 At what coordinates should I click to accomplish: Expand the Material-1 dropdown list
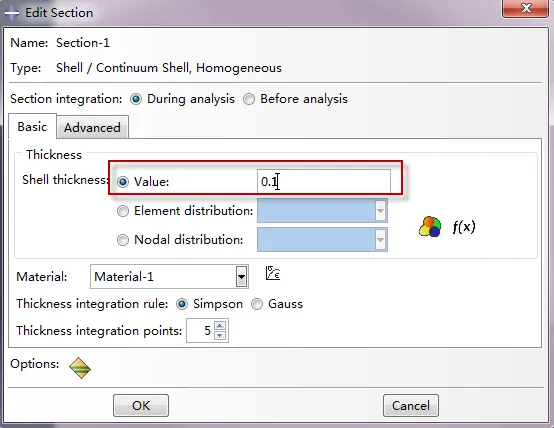point(241,277)
